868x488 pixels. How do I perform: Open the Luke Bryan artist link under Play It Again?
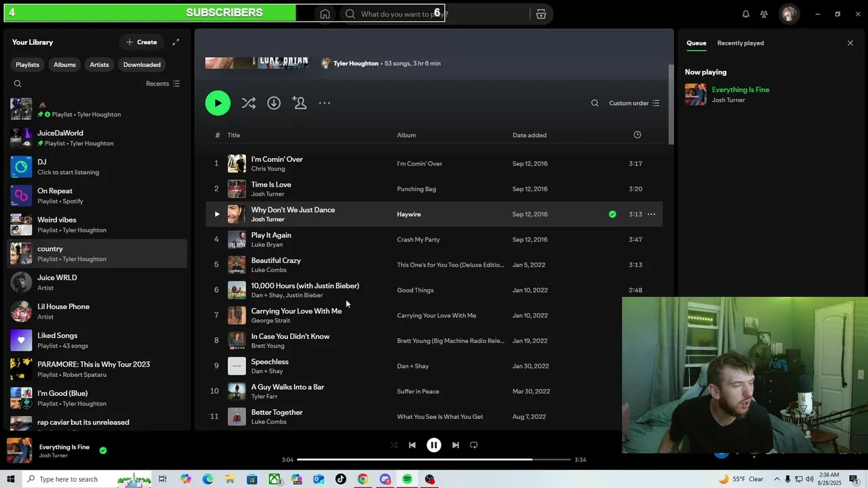267,245
